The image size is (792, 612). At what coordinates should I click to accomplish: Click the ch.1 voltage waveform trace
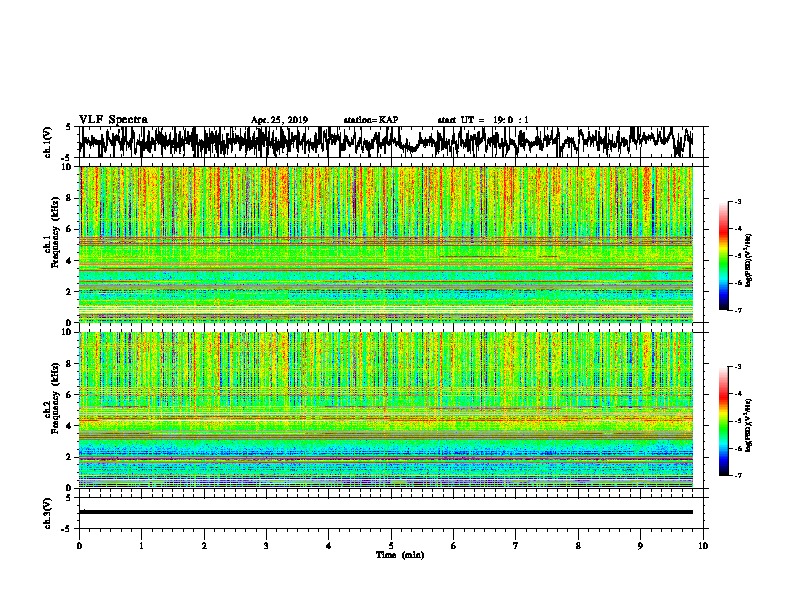[x=386, y=142]
